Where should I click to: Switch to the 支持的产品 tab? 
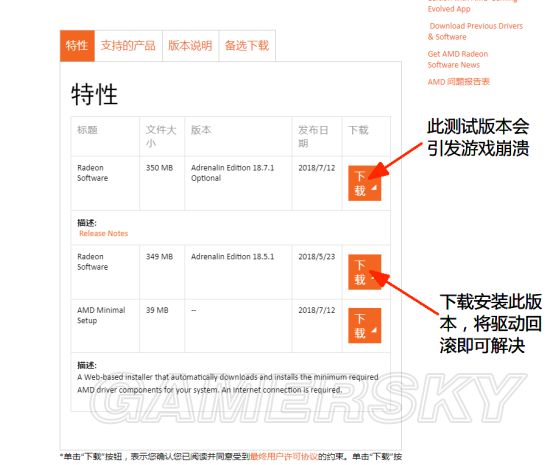tap(128, 46)
